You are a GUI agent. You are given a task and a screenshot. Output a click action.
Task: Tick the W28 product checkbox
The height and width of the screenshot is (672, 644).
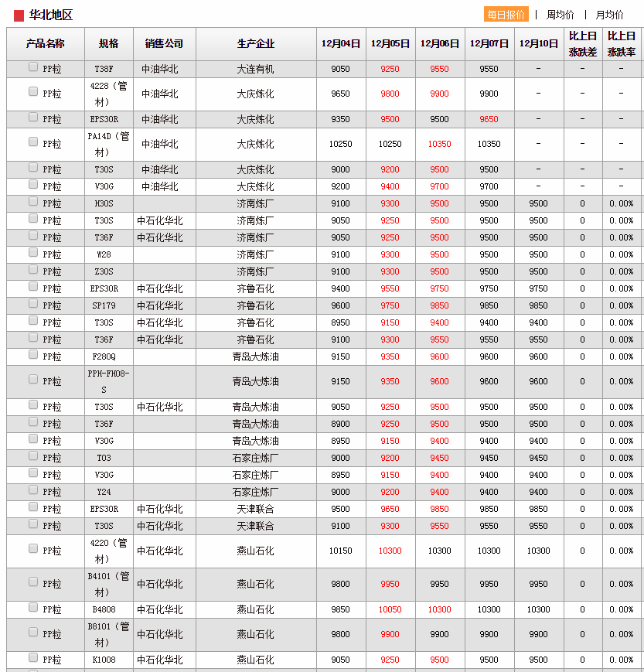(x=33, y=253)
